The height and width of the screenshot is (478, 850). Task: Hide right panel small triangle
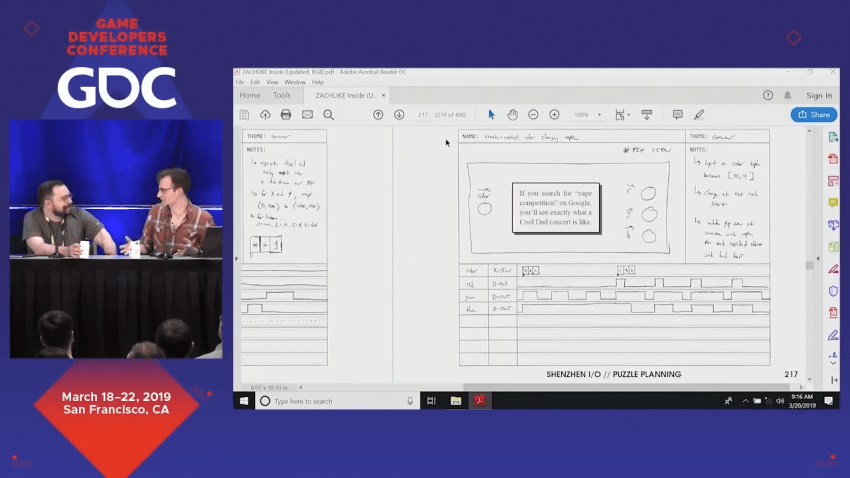(818, 259)
